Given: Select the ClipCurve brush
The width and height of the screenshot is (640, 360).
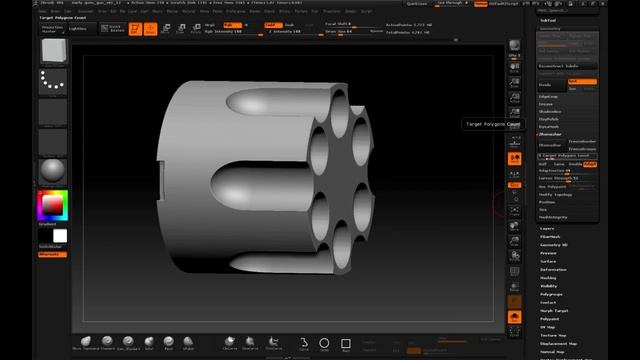Looking at the screenshot, I should (x=230, y=343).
